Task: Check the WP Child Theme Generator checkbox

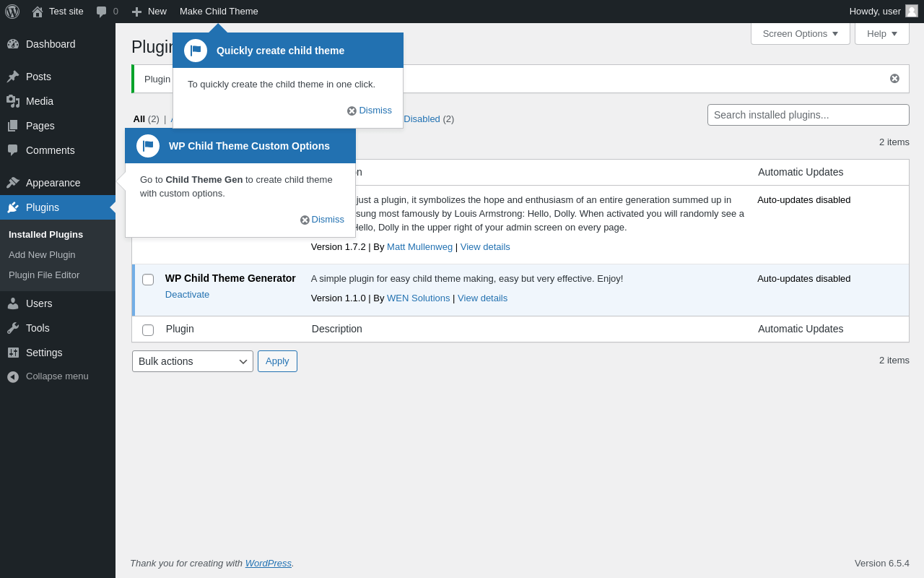Action: (148, 280)
